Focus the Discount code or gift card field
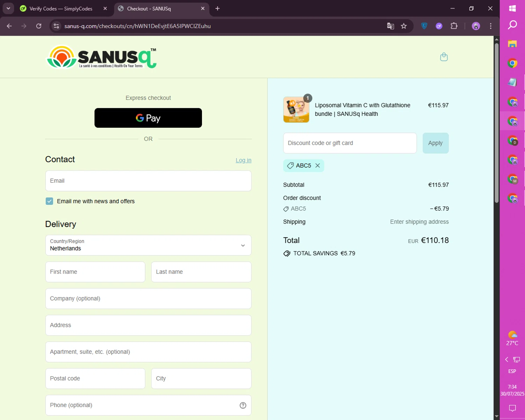Screen dimensions: 525x420 coord(350,143)
